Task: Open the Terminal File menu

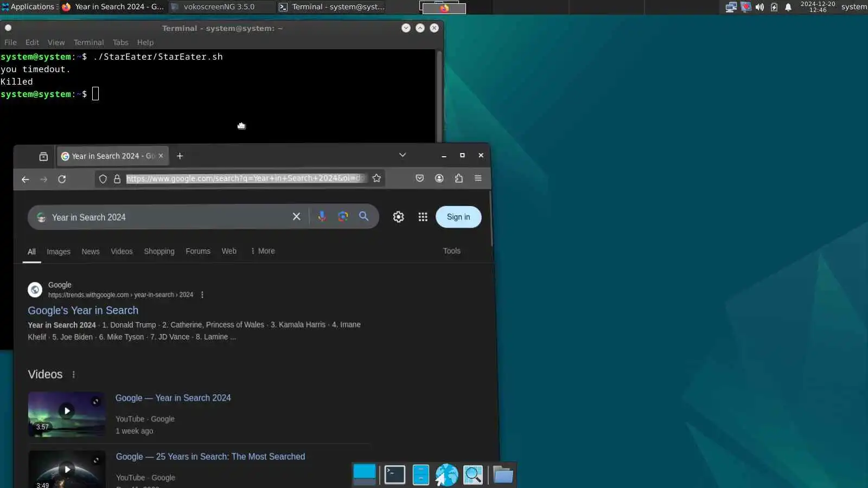Action: coord(10,42)
